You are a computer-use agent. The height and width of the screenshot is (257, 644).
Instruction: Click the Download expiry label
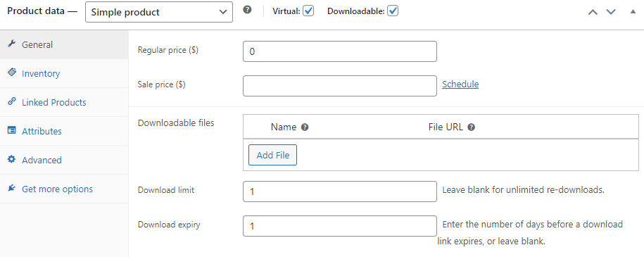tap(169, 225)
